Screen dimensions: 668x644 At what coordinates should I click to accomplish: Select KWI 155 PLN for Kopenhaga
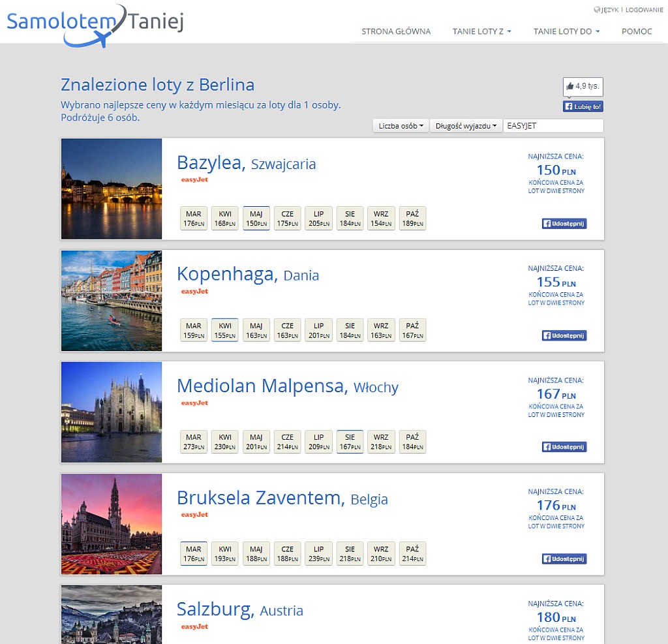point(225,330)
